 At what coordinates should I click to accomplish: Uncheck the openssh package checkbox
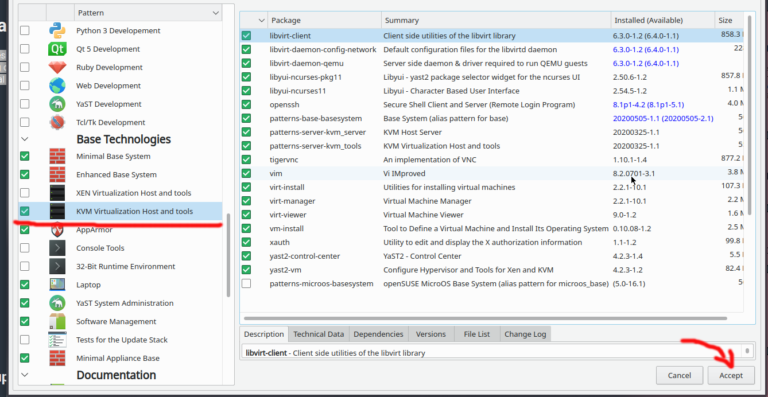pos(246,105)
